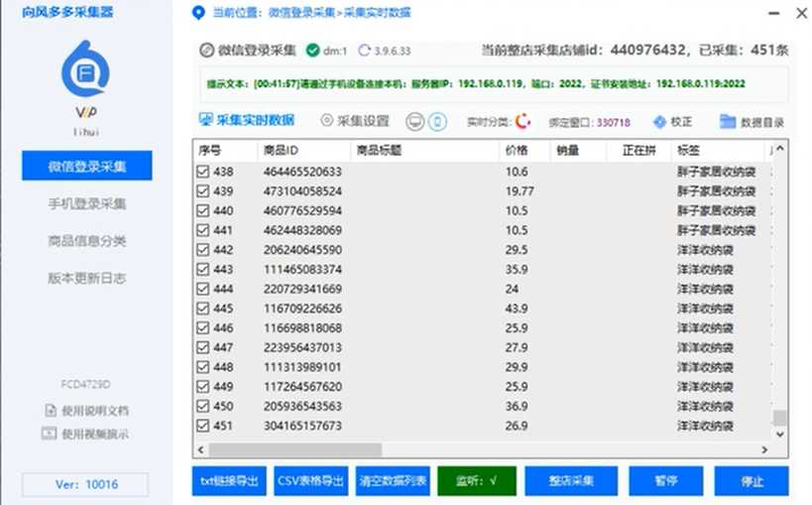Click the CSV表格导出 button
The image size is (812, 505).
click(x=310, y=481)
